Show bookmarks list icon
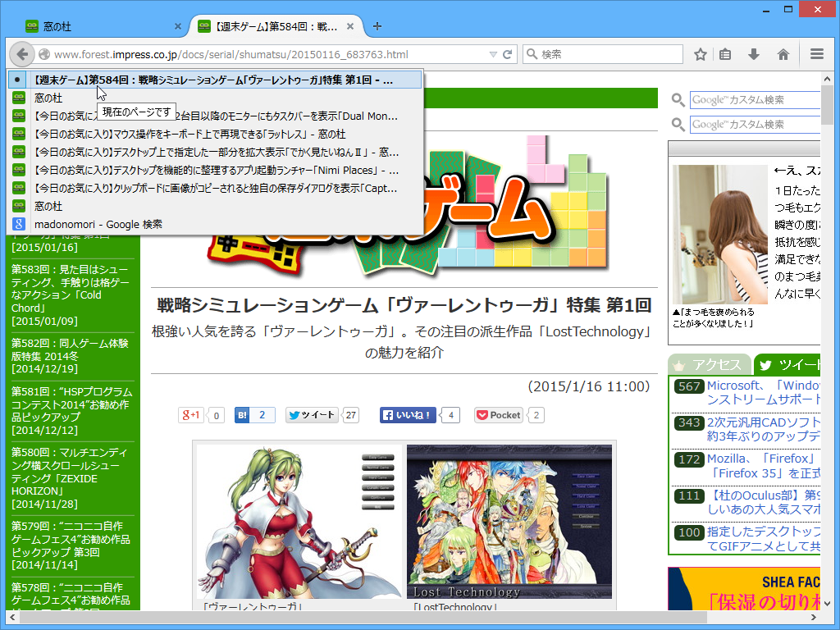This screenshot has height=630, width=840. (x=725, y=54)
